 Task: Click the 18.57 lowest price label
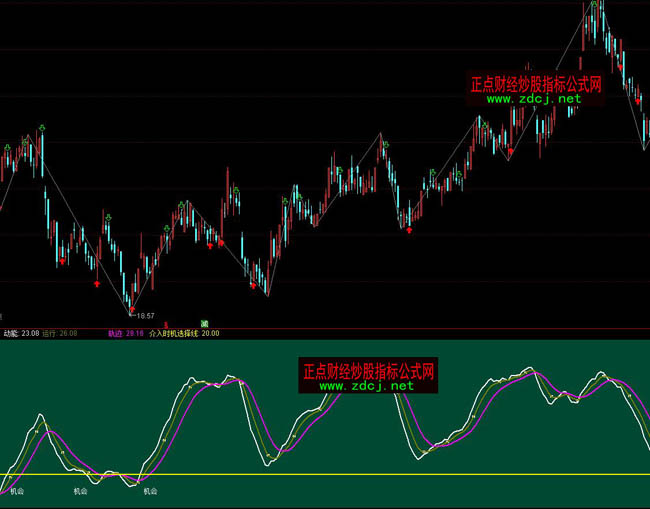coord(149,315)
